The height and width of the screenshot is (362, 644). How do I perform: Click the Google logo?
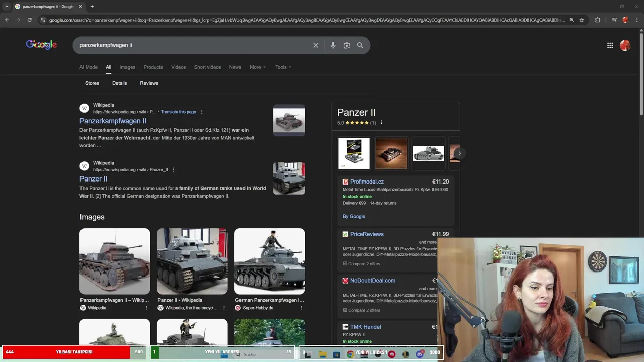pyautogui.click(x=41, y=45)
